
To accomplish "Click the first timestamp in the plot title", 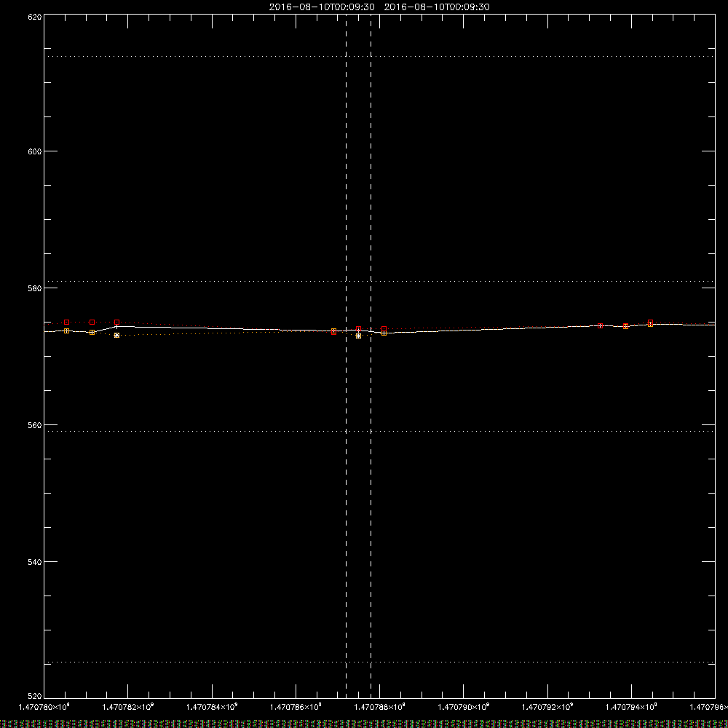I will coord(322,7).
